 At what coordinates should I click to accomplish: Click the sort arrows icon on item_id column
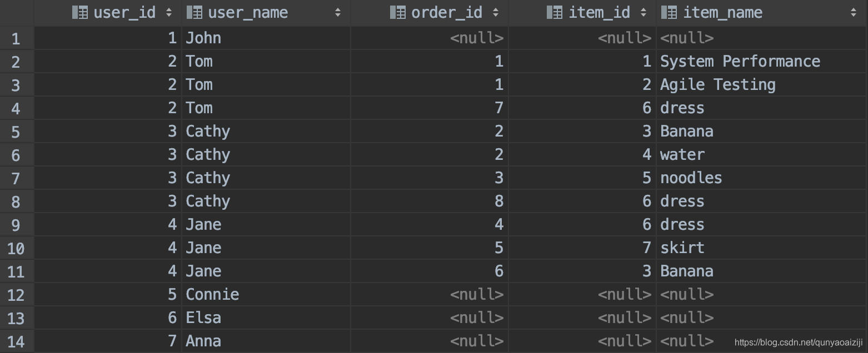click(x=643, y=12)
